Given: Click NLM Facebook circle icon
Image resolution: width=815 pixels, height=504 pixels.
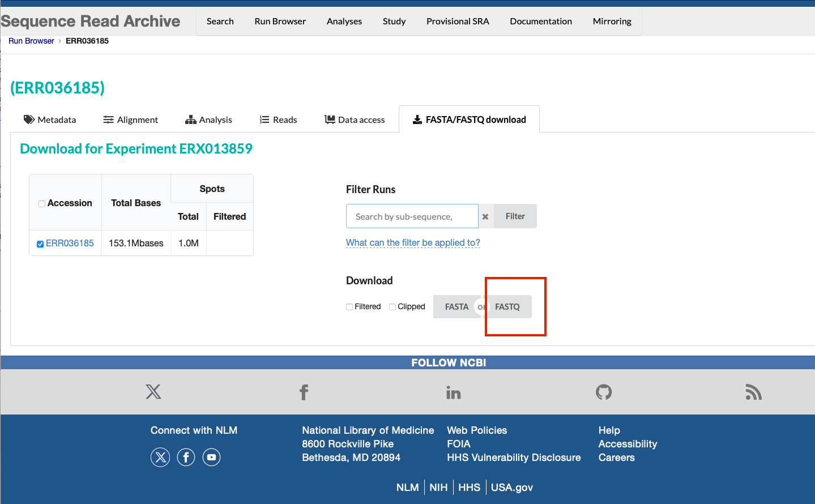Looking at the screenshot, I should coord(186,457).
